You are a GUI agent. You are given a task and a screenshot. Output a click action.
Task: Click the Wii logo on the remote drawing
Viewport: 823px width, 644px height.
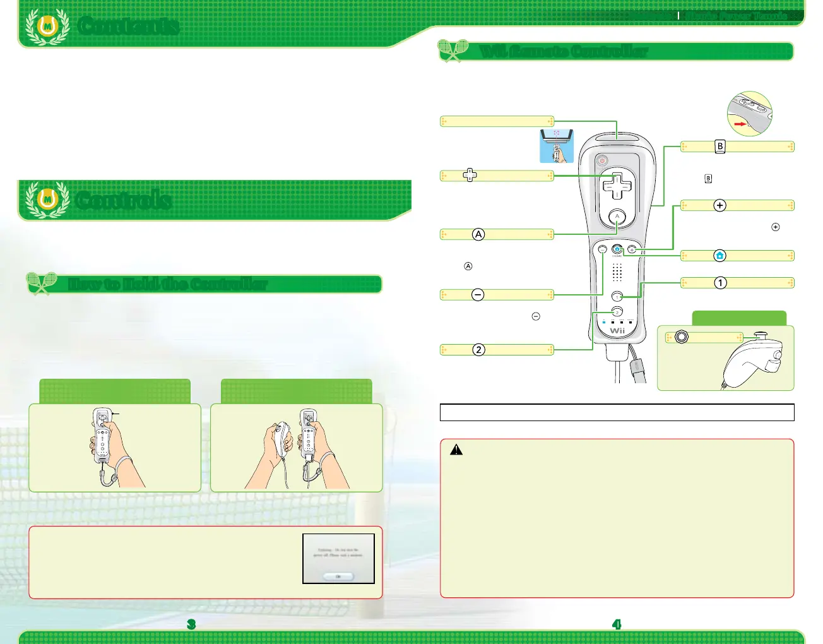coord(617,331)
